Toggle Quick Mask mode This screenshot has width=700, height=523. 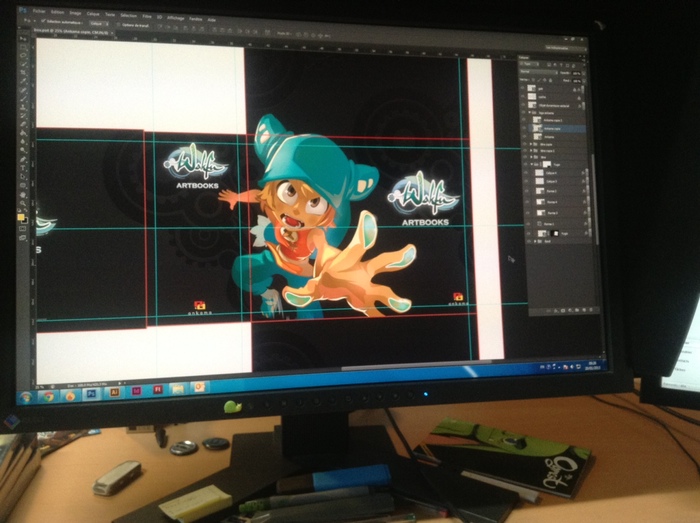click(23, 228)
